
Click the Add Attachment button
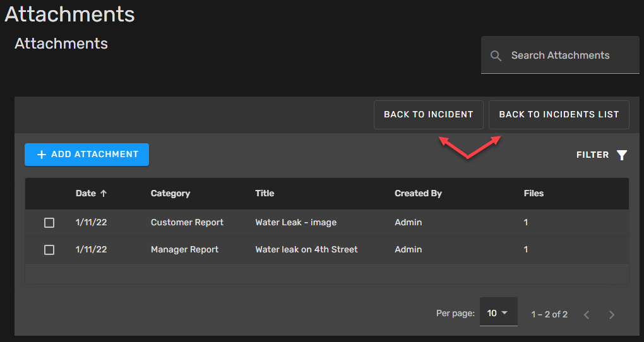[86, 155]
